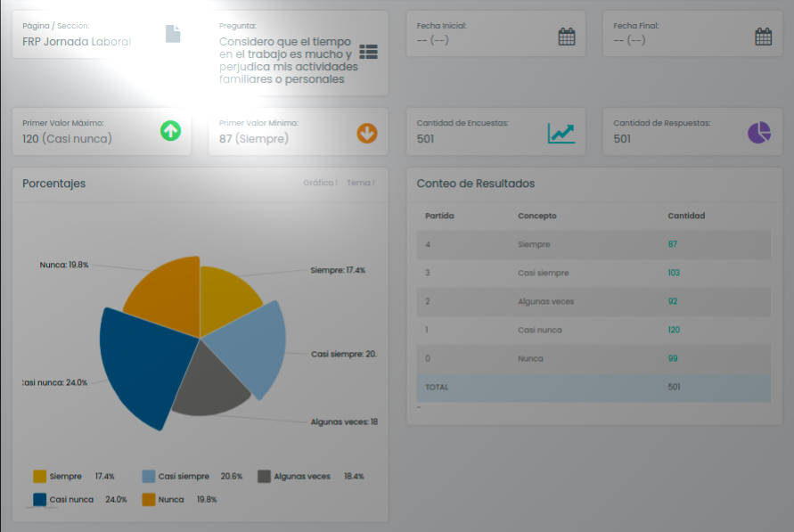The image size is (794, 532).
Task: Click the Fecha Inicial date field
Action: [472, 40]
